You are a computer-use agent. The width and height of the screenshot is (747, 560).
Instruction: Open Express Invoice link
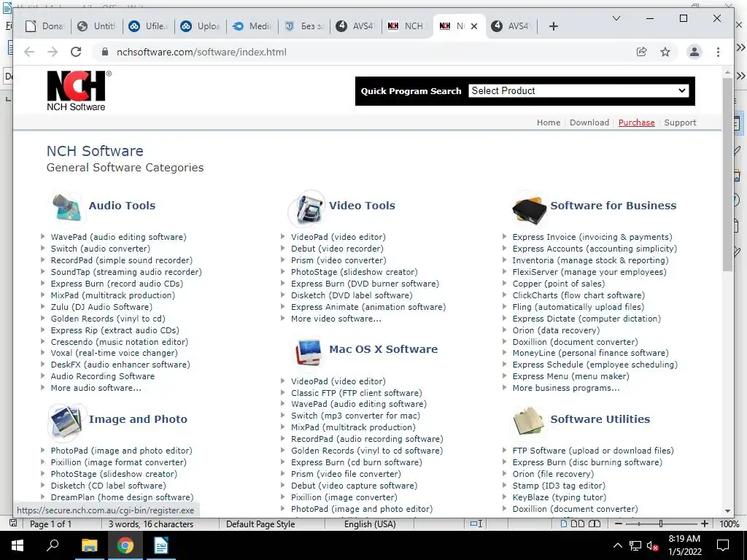(592, 237)
